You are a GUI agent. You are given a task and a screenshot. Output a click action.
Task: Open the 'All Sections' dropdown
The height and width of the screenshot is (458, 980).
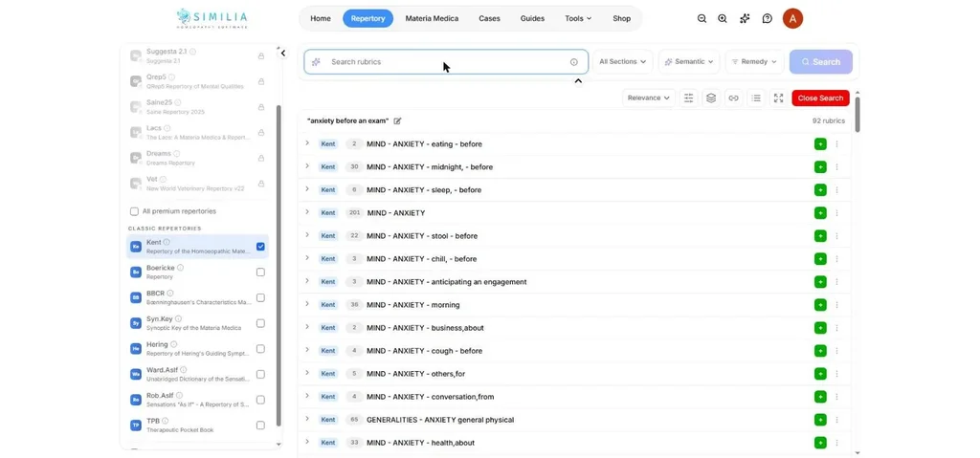point(622,62)
